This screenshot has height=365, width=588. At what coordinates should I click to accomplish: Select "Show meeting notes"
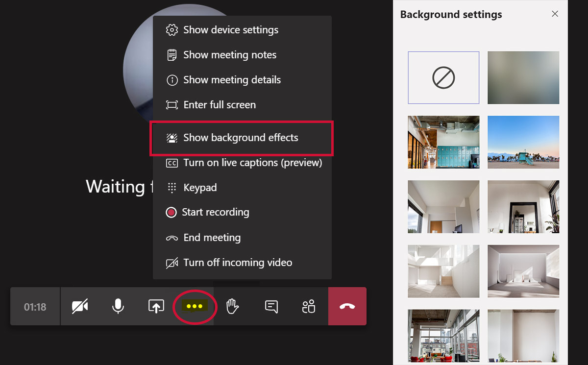click(x=229, y=55)
